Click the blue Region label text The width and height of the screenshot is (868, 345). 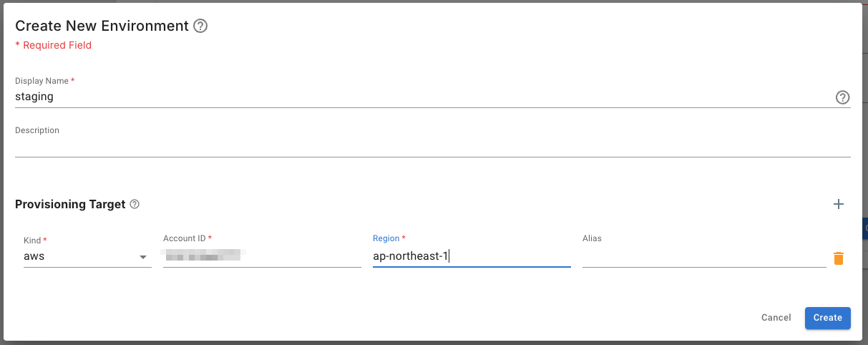click(386, 238)
